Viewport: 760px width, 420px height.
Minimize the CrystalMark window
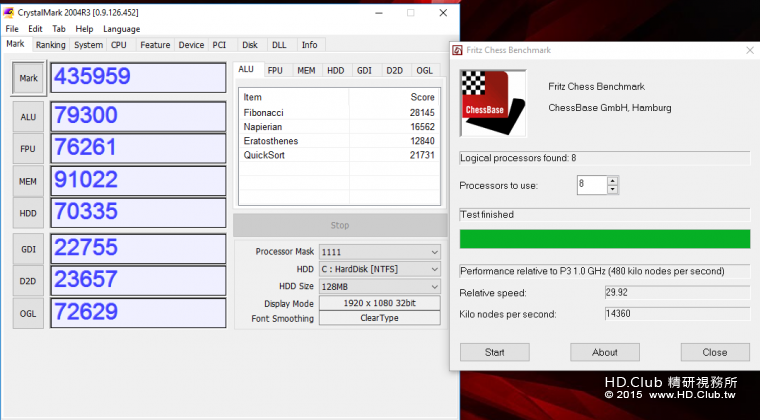(x=379, y=13)
